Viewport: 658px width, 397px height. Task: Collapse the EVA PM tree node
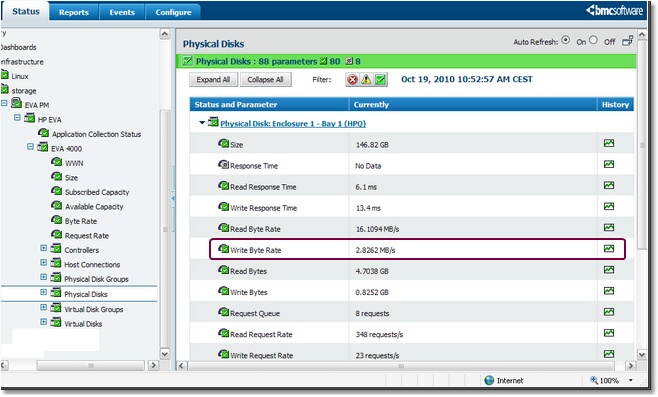(x=4, y=103)
